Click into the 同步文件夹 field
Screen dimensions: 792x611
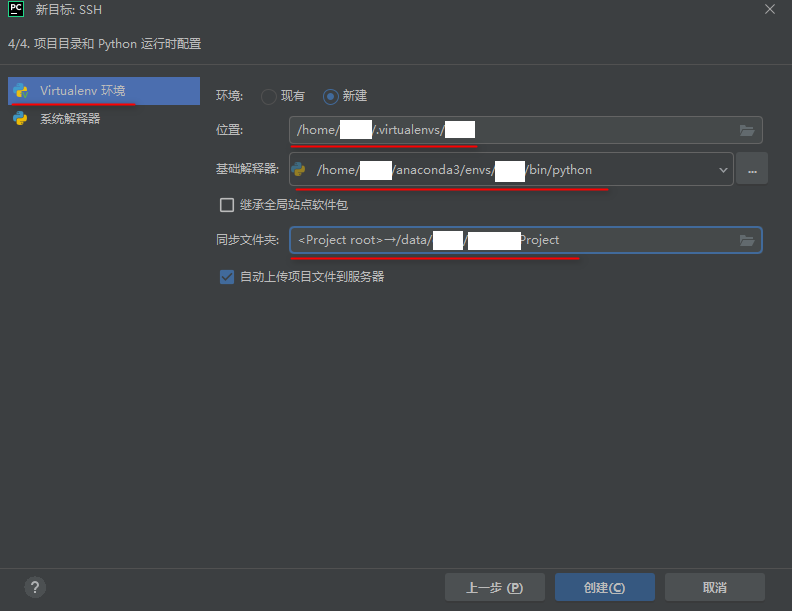click(x=525, y=240)
